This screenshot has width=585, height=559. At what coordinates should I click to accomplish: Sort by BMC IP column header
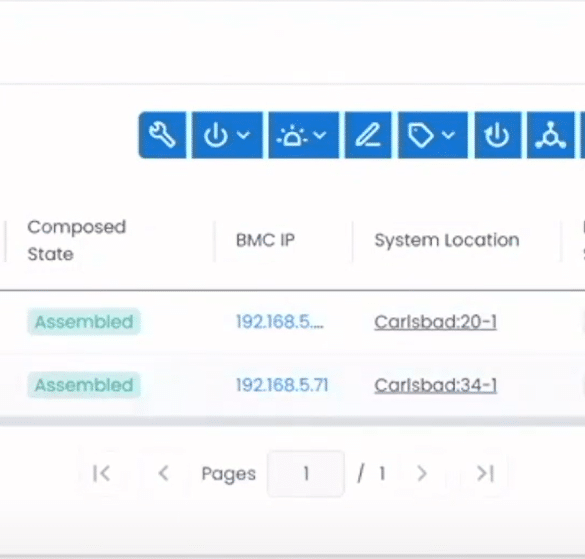[x=265, y=240]
